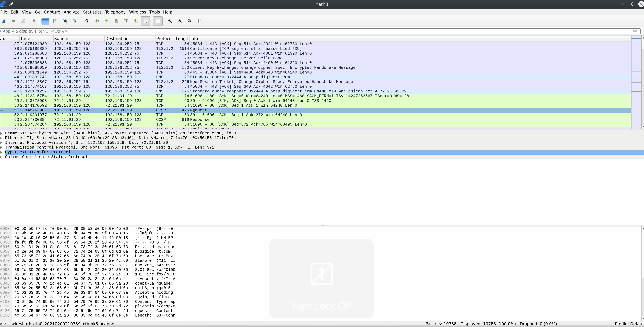Click the zoom in icon
This screenshot has width=644, height=327.
point(170,21)
